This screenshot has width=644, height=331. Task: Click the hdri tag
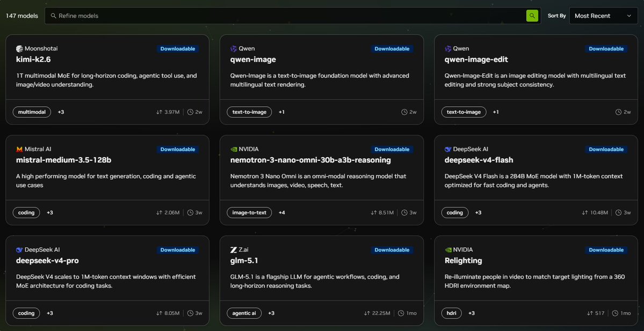pyautogui.click(x=451, y=313)
